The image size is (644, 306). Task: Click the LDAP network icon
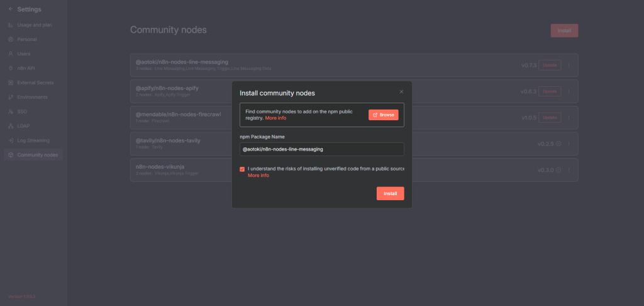coord(11,126)
